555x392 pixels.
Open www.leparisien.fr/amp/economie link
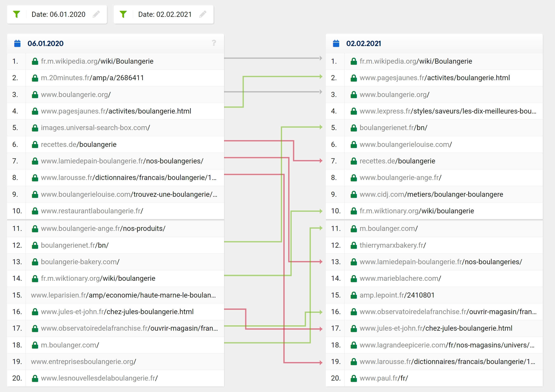123,295
